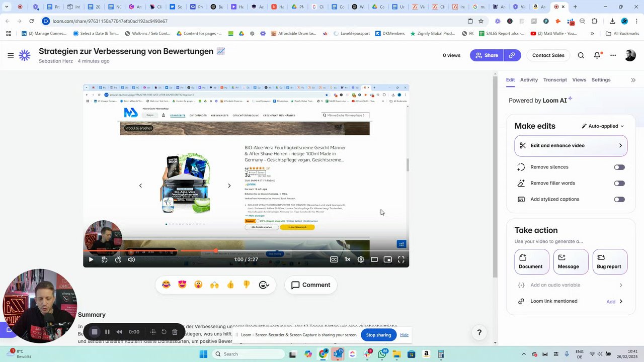The height and width of the screenshot is (362, 644).
Task: Stop the Loom recording
Action: pos(94,332)
